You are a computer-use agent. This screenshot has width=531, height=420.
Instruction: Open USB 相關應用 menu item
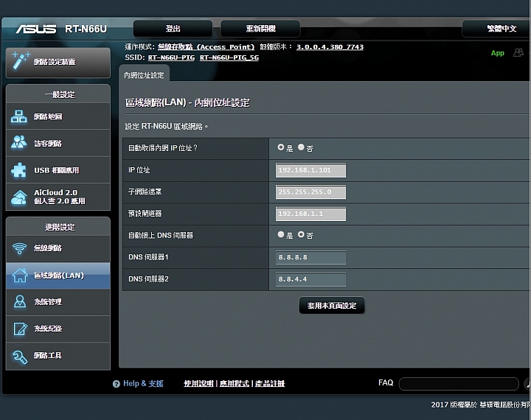pyautogui.click(x=58, y=170)
